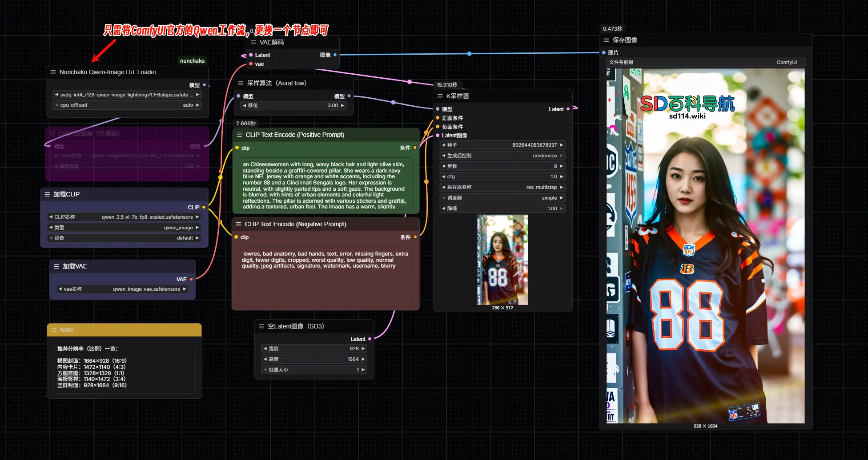The width and height of the screenshot is (868, 460).
Task: Click the Nunchaku Qwen-Image DiT Loader menu icon
Action: coord(53,72)
